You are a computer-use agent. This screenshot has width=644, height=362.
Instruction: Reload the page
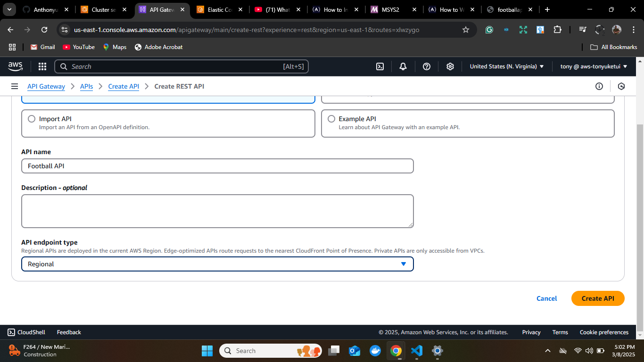(x=44, y=30)
